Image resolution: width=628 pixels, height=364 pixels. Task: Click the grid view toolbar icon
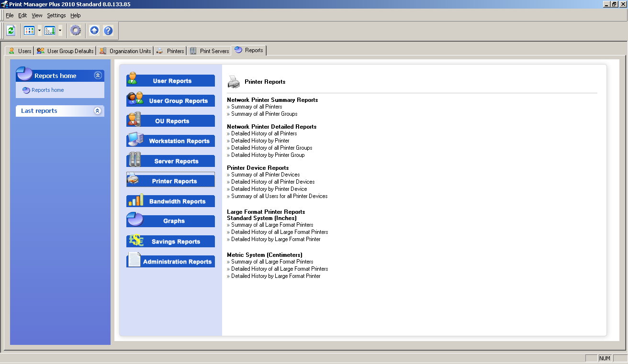pos(29,31)
